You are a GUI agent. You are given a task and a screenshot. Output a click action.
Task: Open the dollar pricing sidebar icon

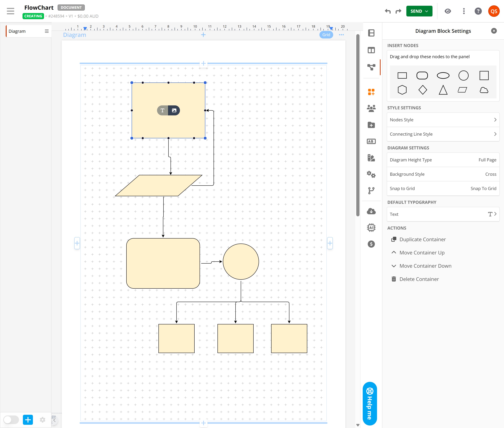point(371,244)
